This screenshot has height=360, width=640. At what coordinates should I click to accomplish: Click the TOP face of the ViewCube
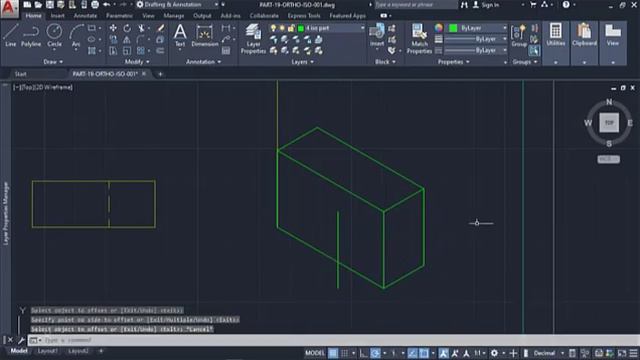609,122
